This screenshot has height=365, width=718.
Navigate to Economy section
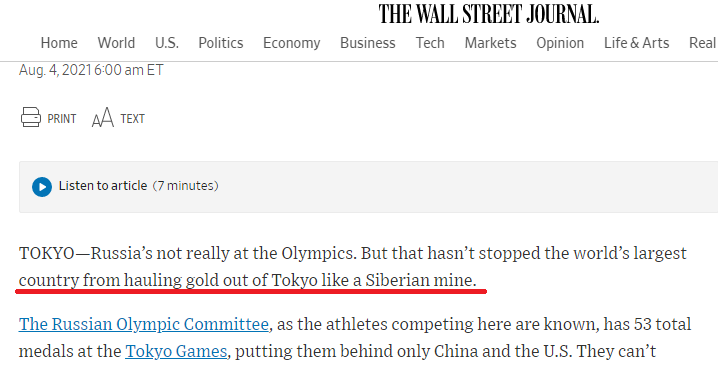pos(292,43)
